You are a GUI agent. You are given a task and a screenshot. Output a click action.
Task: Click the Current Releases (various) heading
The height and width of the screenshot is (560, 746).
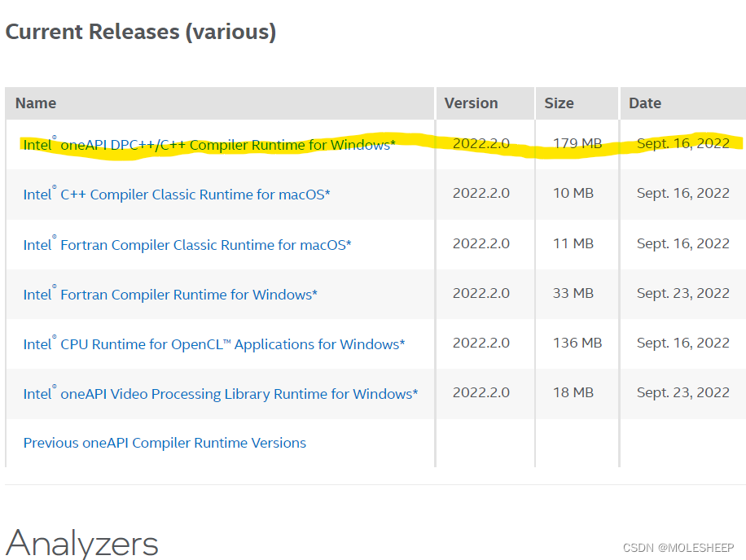click(x=141, y=32)
